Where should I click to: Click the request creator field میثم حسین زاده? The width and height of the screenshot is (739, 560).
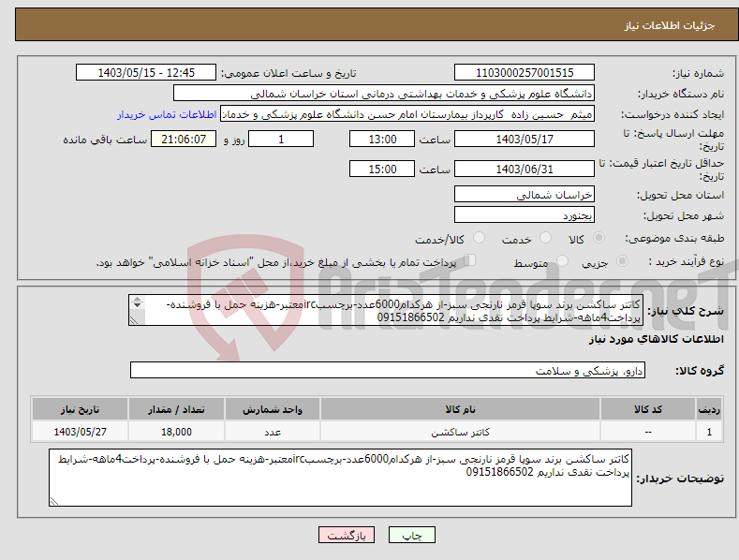[x=407, y=114]
